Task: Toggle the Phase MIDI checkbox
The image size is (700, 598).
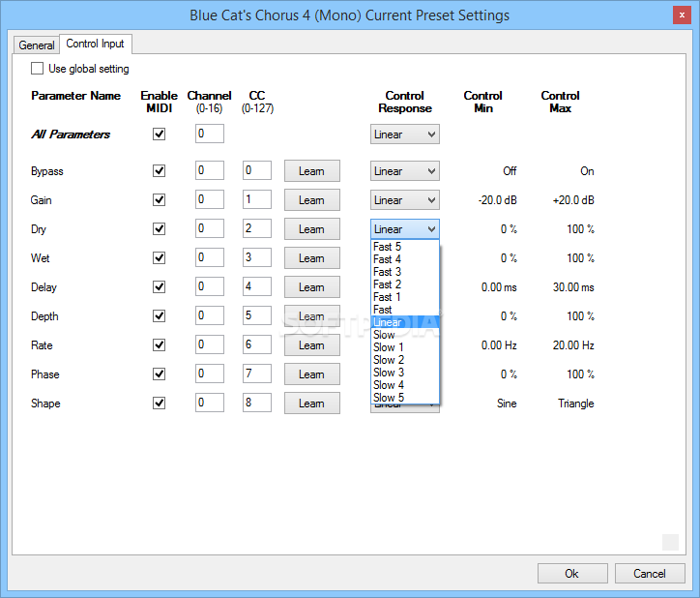Action: tap(159, 374)
